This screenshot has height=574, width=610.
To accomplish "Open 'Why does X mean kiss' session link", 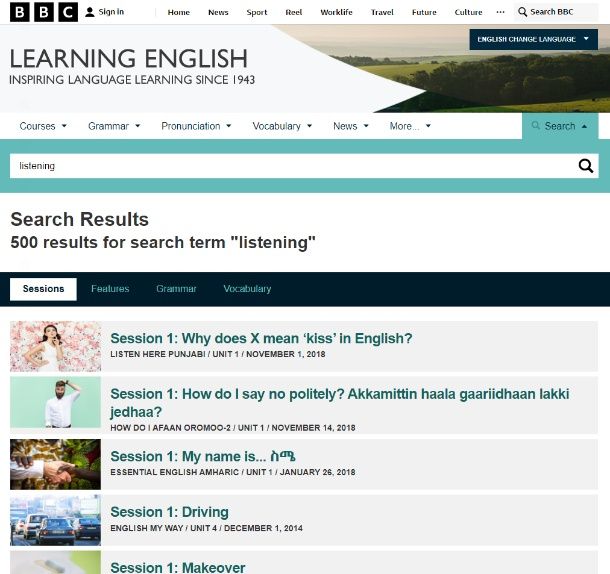I will point(261,338).
